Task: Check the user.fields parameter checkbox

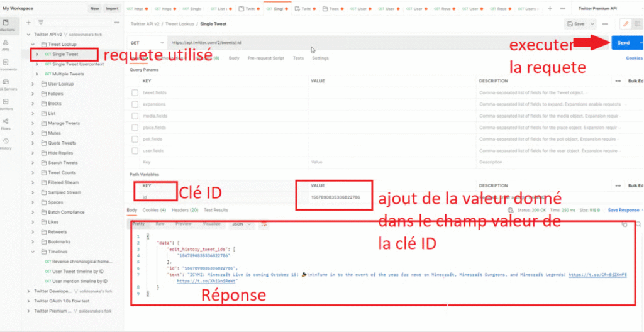Action: [x=135, y=151]
